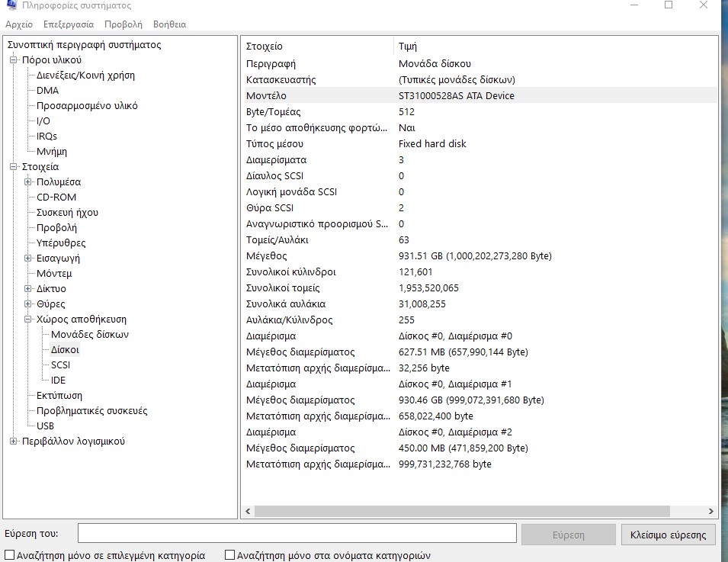Collapse the Χώρος αποθήκευση node
Screen dimensions: 728x562
(x=28, y=320)
